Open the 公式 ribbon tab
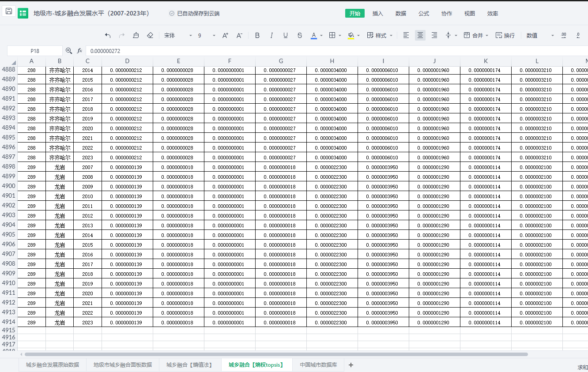588x372 pixels. click(424, 13)
